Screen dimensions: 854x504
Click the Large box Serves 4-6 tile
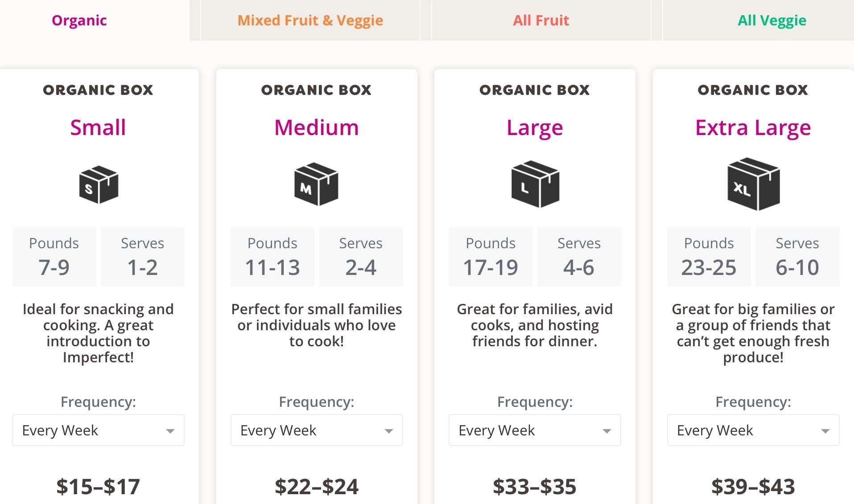coord(579,257)
